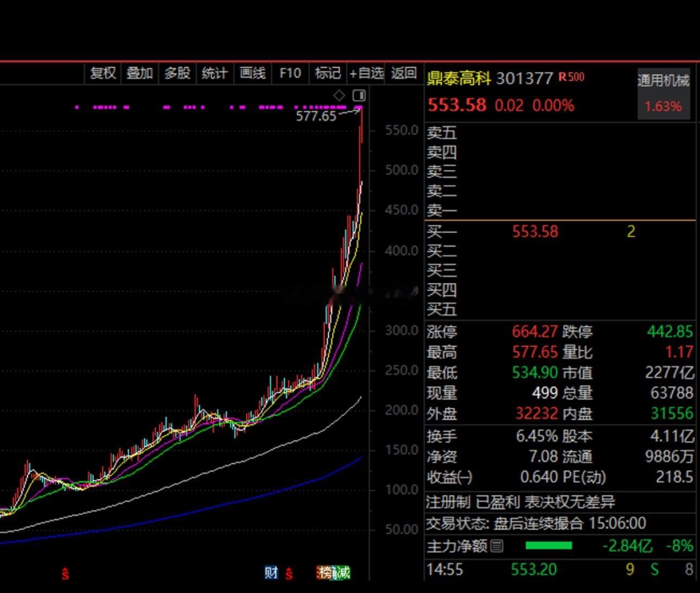Click stock code 301377
Image resolution: width=700 pixels, height=593 pixels.
coord(524,79)
